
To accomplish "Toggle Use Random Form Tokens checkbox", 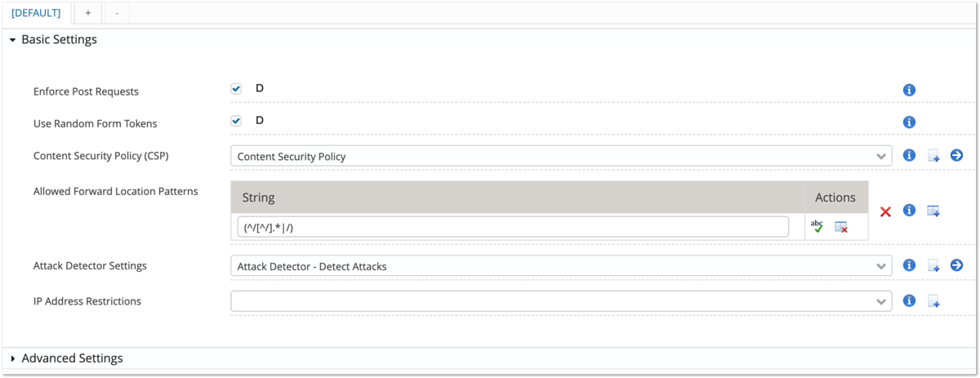I will tap(236, 121).
